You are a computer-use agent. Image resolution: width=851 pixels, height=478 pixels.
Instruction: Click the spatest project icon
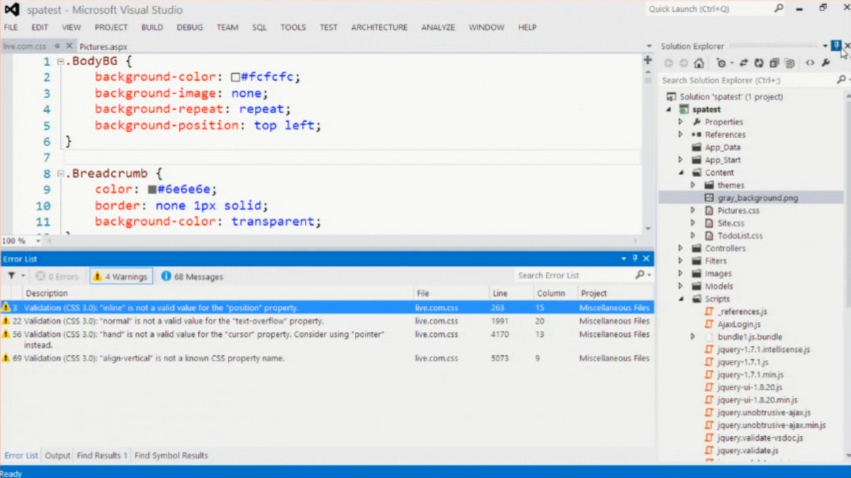(x=684, y=110)
